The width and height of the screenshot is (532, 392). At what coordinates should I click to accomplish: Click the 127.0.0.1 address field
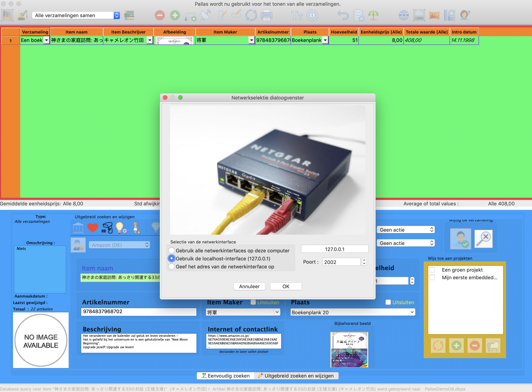pyautogui.click(x=335, y=249)
